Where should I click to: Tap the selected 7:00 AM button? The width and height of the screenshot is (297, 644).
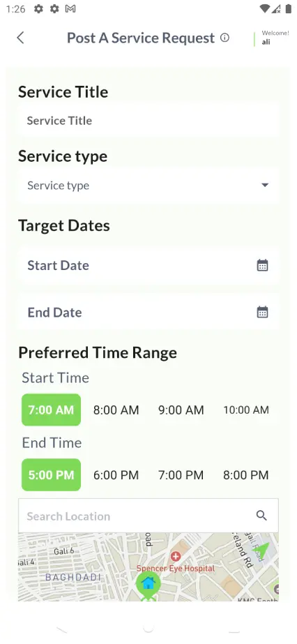pyautogui.click(x=52, y=410)
